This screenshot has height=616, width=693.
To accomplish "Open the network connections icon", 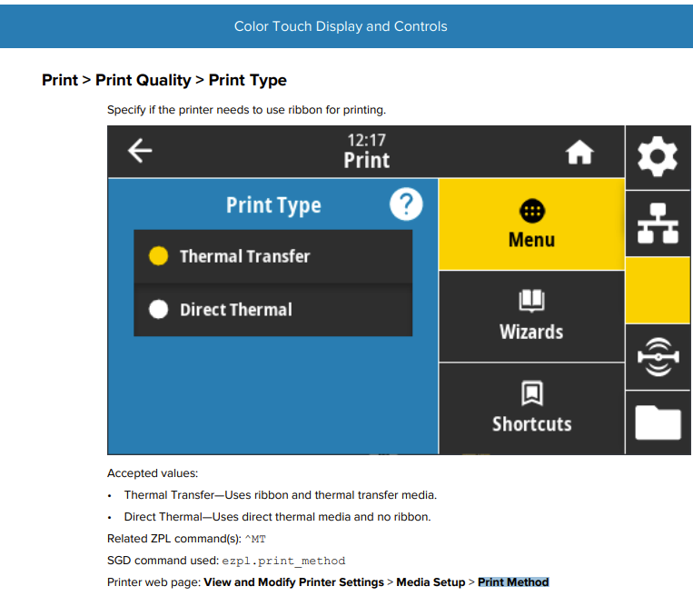I will pos(658,223).
